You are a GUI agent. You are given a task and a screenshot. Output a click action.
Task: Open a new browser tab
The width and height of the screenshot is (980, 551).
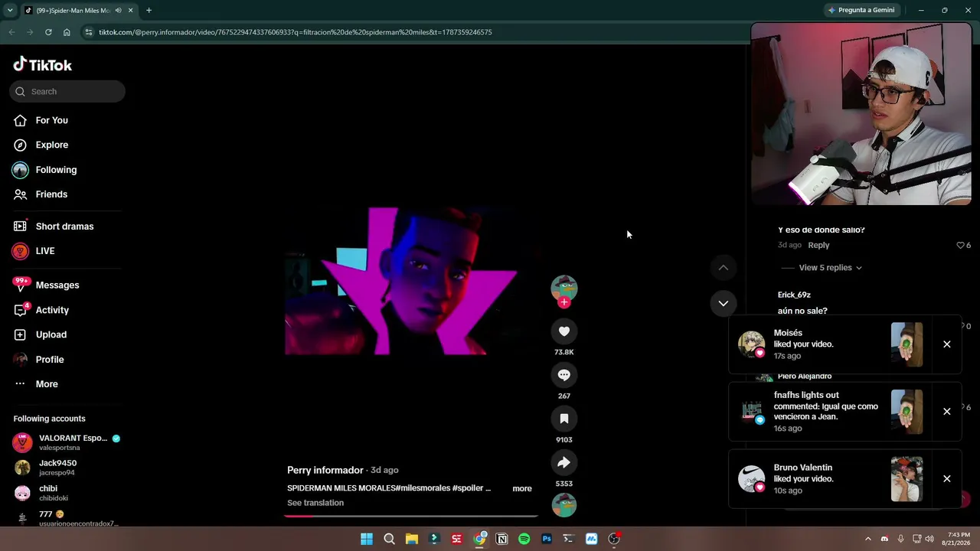(149, 11)
